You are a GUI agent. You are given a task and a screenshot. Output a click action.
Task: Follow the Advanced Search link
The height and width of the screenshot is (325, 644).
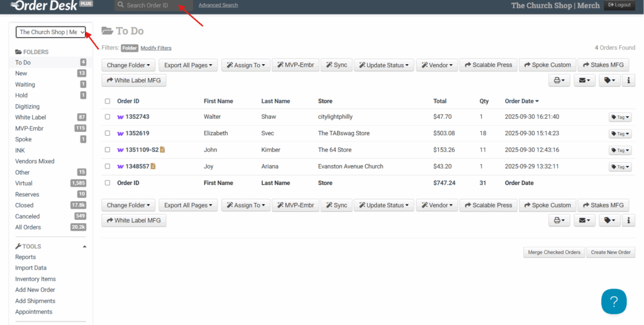(218, 5)
